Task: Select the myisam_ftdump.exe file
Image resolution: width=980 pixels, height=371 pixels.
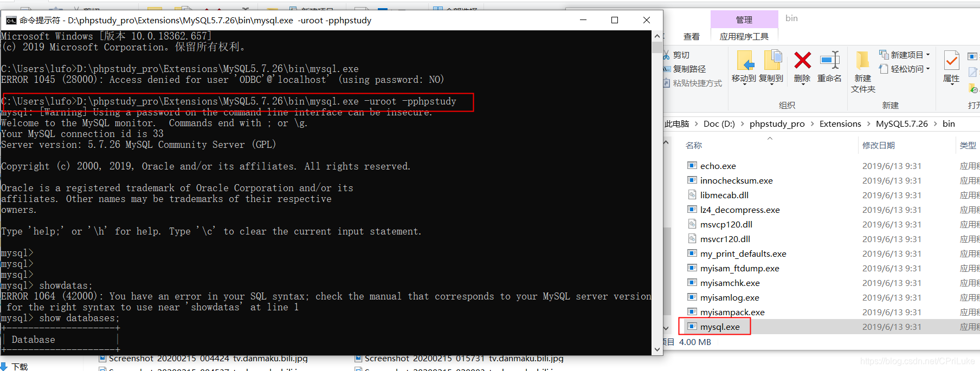Action: [739, 268]
